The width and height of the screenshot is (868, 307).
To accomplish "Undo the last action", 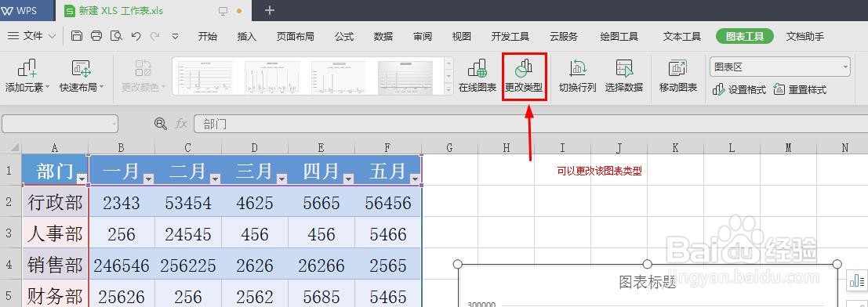I will point(136,37).
